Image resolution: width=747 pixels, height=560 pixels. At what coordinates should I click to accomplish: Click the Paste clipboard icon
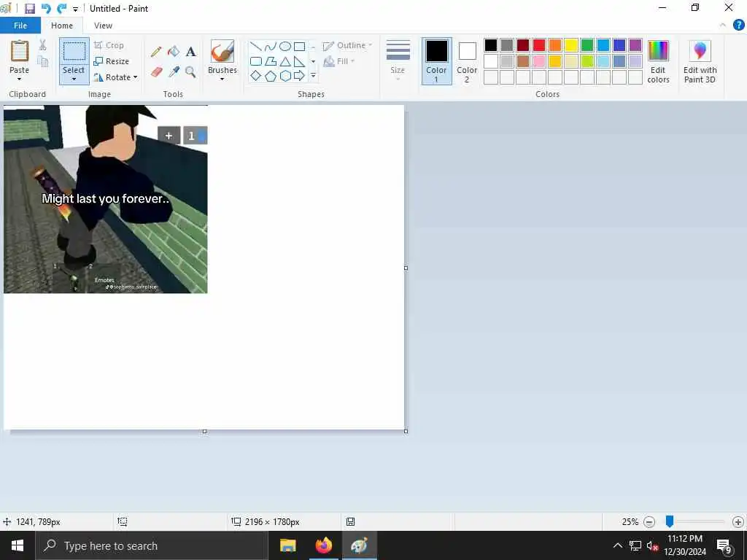click(20, 50)
